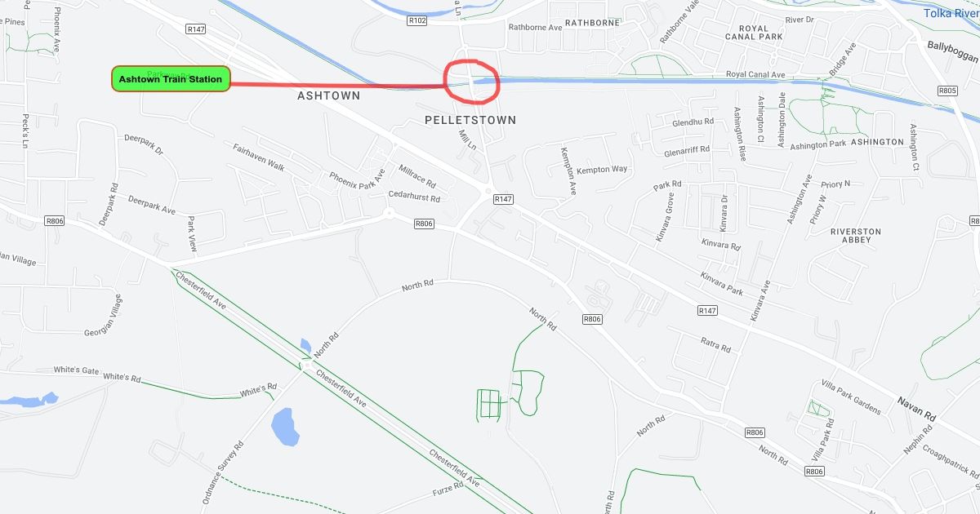Click the R805 road shield at right
This screenshot has height=514, width=980.
947,91
